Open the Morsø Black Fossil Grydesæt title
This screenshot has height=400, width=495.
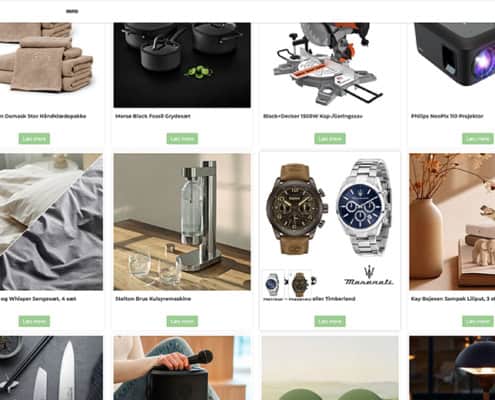pos(153,116)
